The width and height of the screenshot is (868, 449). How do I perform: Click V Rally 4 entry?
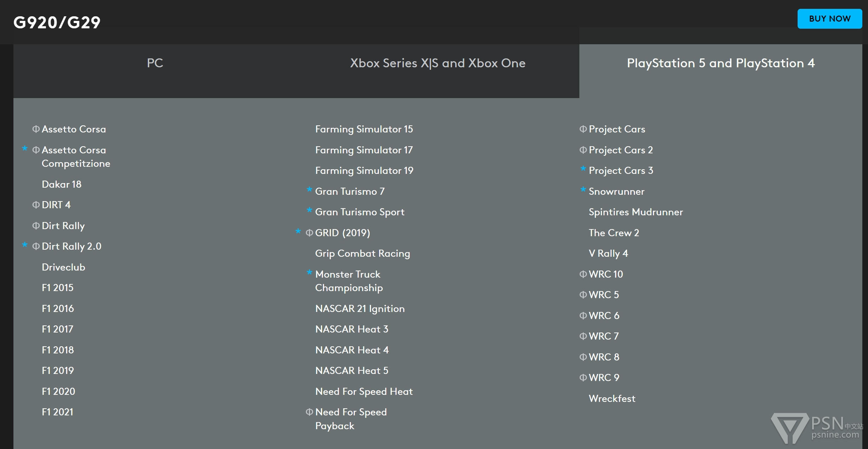tap(608, 254)
